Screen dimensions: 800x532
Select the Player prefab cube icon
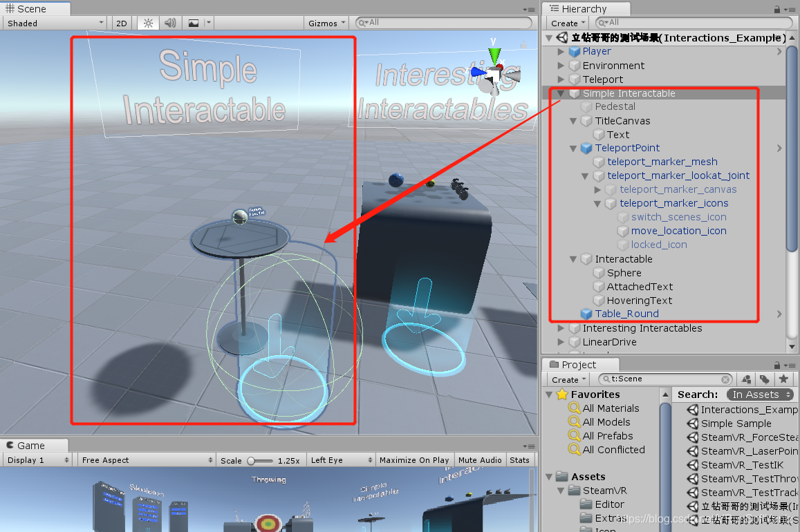click(575, 51)
